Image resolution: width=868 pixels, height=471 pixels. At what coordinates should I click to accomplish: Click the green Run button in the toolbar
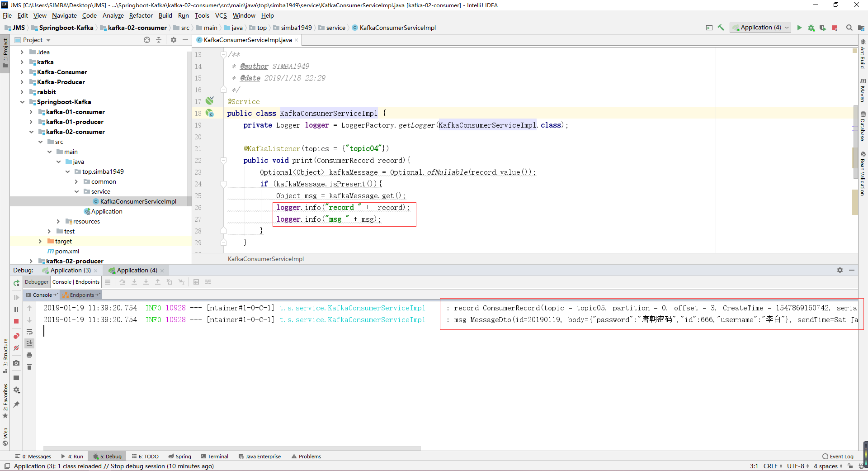point(799,28)
